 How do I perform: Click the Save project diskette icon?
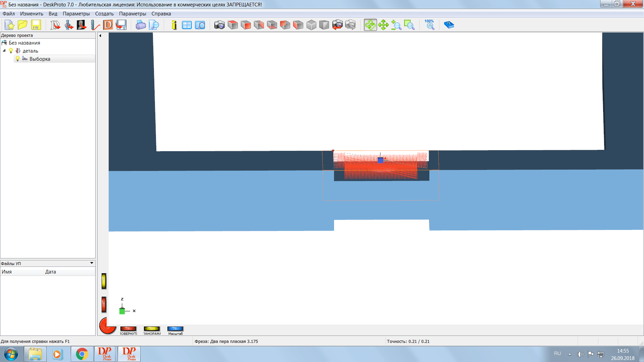click(36, 25)
